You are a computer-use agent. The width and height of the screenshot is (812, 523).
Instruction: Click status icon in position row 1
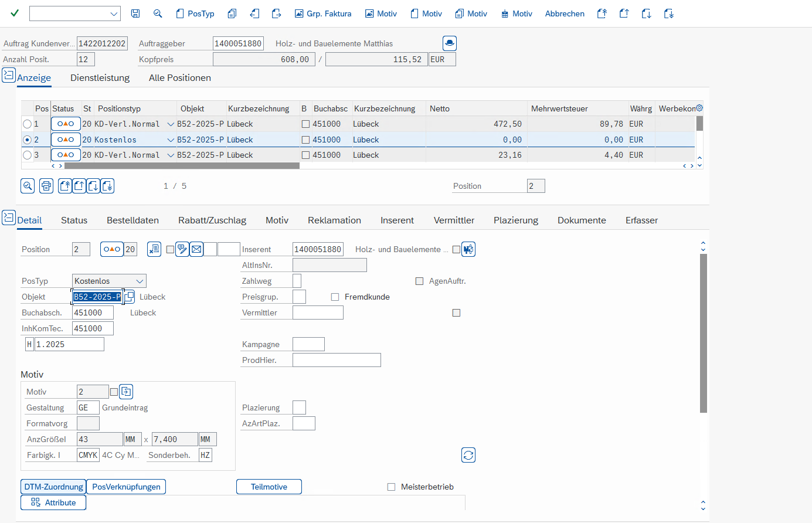point(66,124)
